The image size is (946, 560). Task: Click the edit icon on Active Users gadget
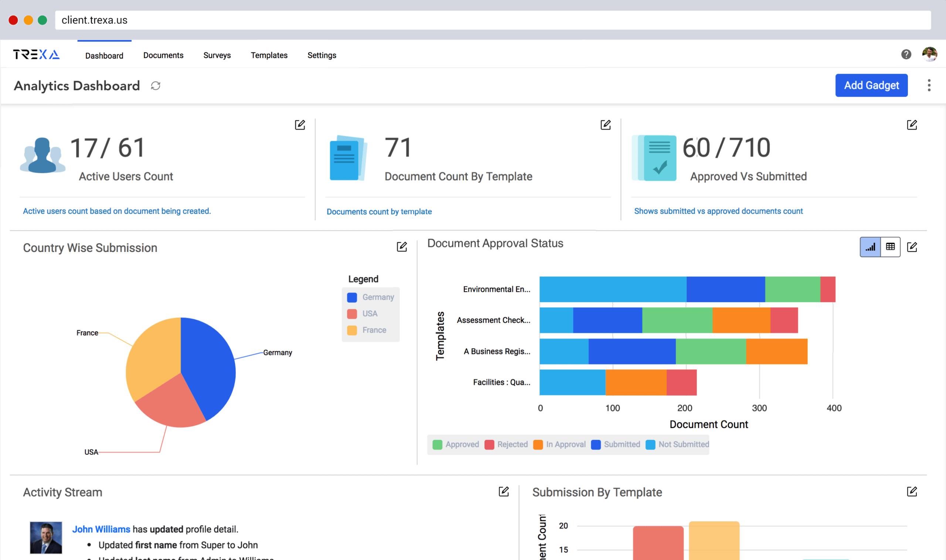click(299, 124)
